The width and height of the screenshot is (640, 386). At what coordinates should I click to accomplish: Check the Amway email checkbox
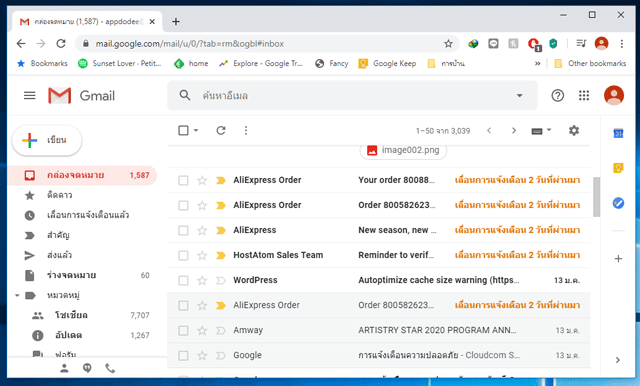pos(183,331)
